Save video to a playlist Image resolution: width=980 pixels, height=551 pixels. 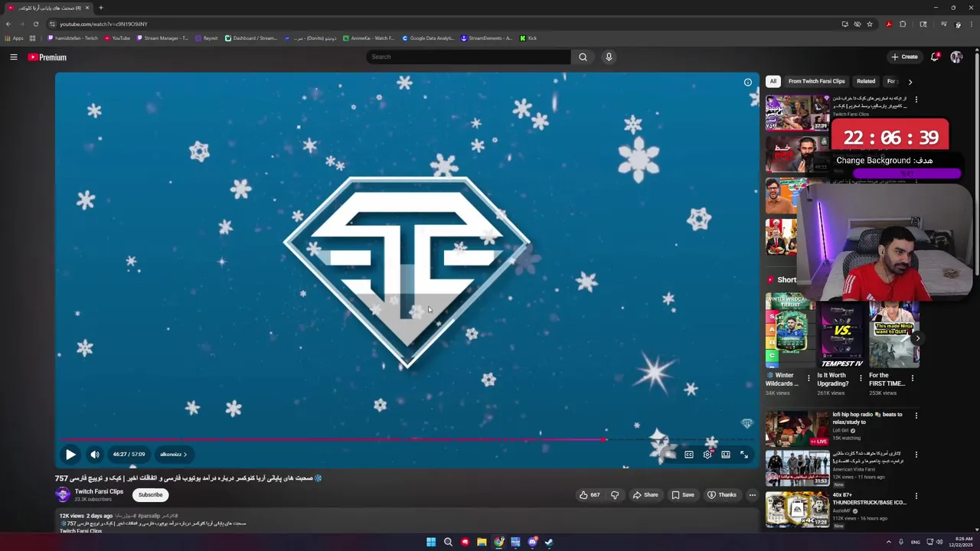[x=683, y=495]
